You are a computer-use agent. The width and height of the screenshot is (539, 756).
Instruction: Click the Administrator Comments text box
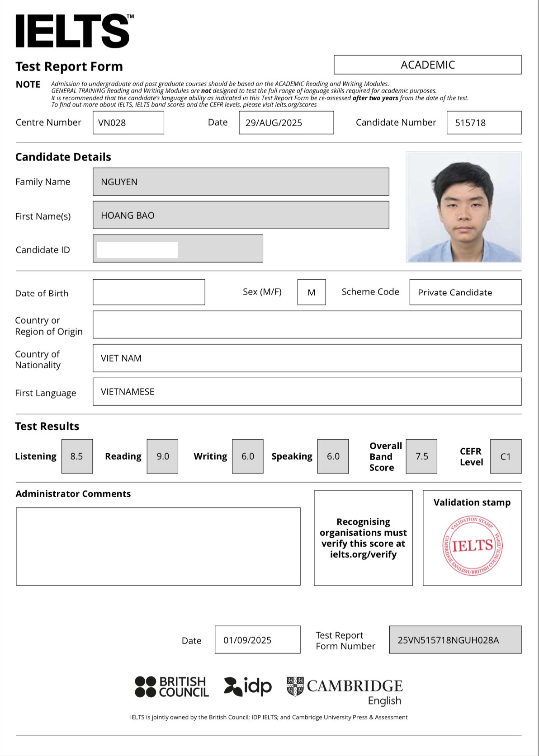[x=158, y=546]
